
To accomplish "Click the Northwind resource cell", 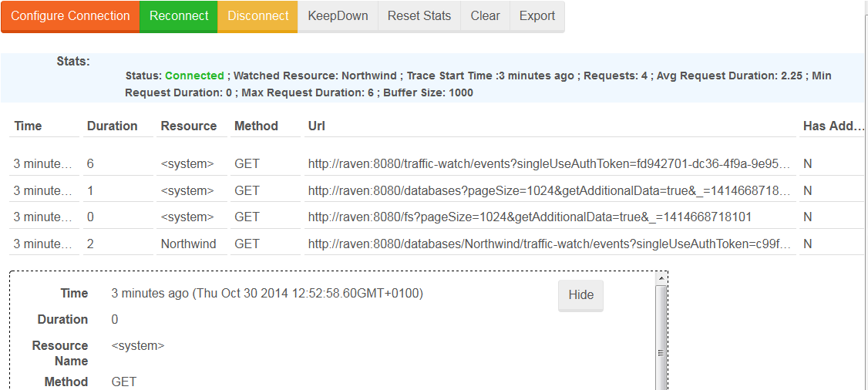I will [x=188, y=244].
